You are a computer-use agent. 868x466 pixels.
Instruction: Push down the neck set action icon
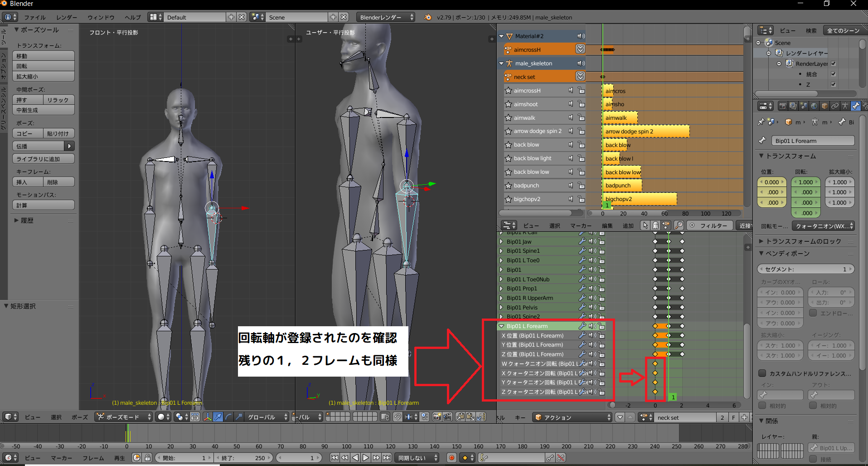tap(580, 76)
